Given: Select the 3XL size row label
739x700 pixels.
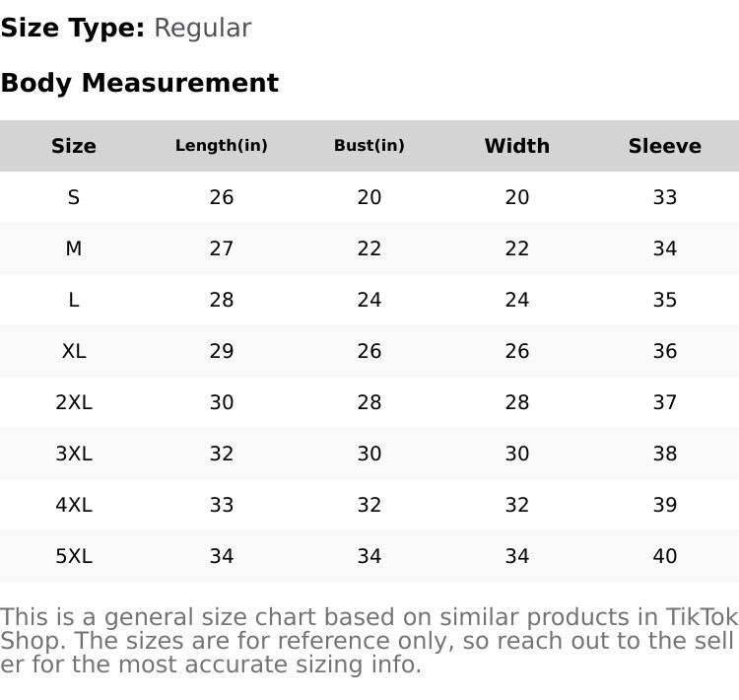Looking at the screenshot, I should coord(74,454).
